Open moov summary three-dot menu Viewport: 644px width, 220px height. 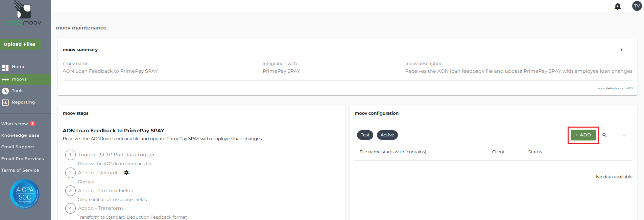pos(621,49)
